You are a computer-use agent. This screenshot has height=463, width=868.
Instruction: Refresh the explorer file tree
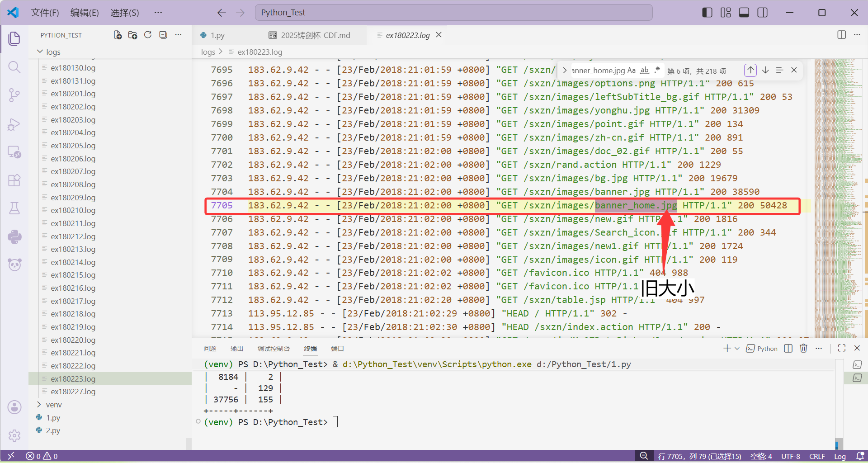coord(148,35)
